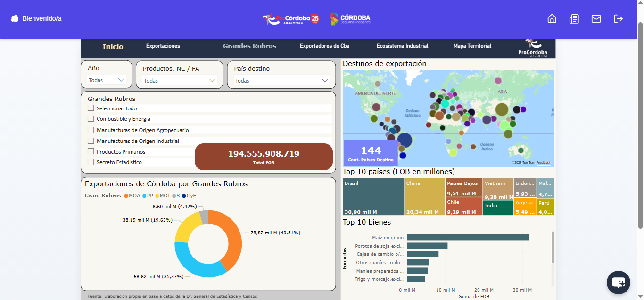The image size is (644, 300).
Task: Expand the Año dropdown
Action: pos(107,80)
